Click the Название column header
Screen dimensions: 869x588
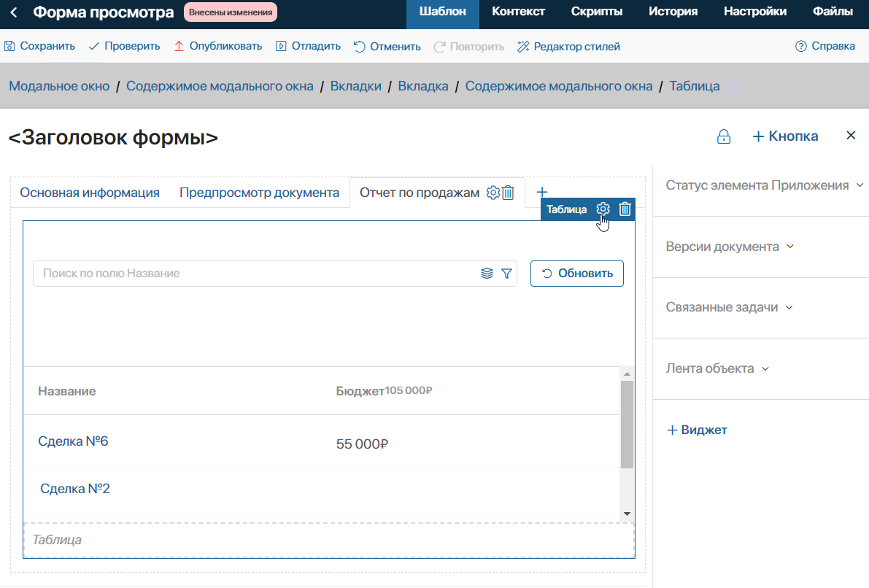pos(66,391)
